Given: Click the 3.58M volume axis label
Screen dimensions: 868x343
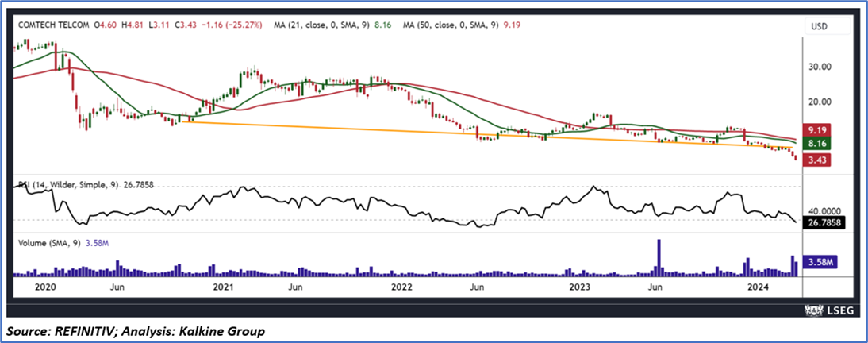Looking at the screenshot, I should (x=822, y=261).
